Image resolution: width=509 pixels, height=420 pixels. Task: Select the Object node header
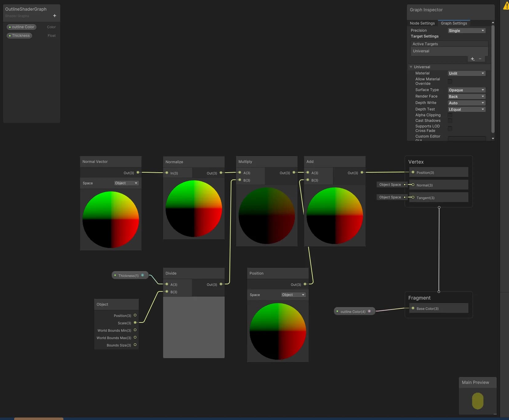(x=116, y=304)
